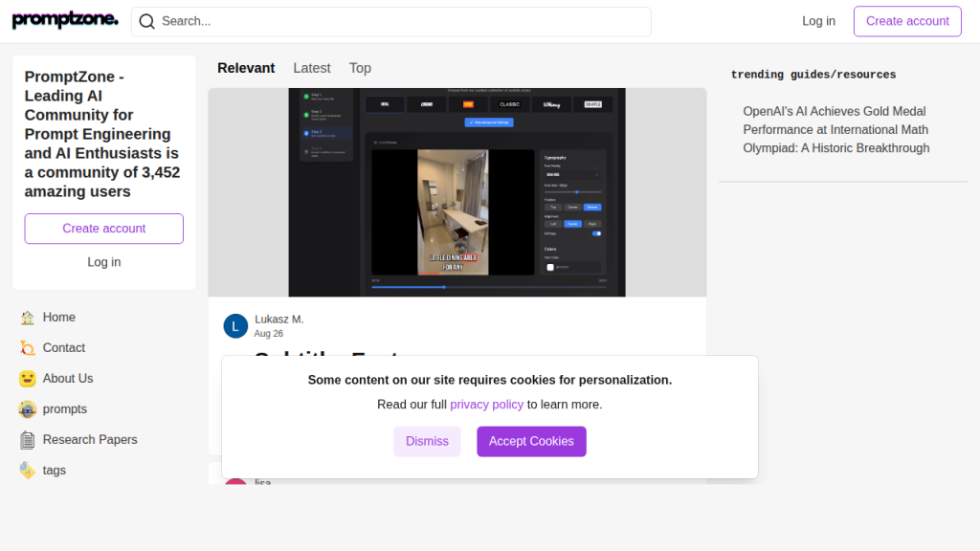Click Log in in the sidebar card
This screenshot has height=551, width=980.
click(x=103, y=262)
